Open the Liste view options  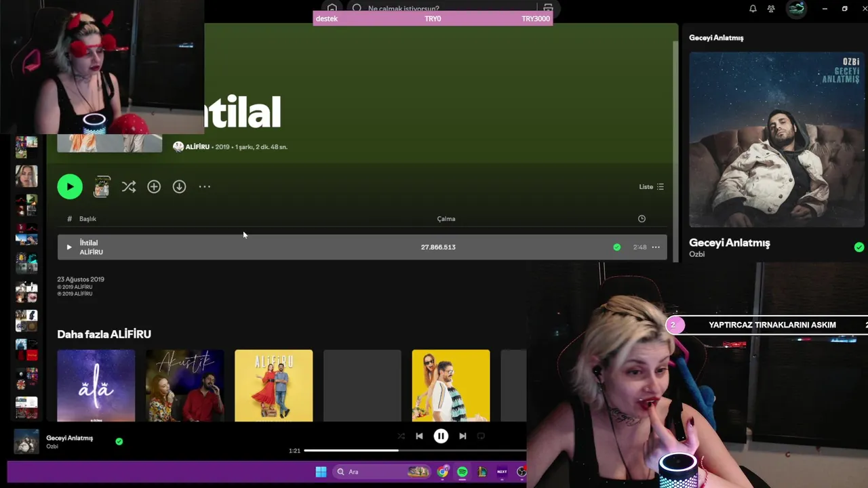(651, 186)
